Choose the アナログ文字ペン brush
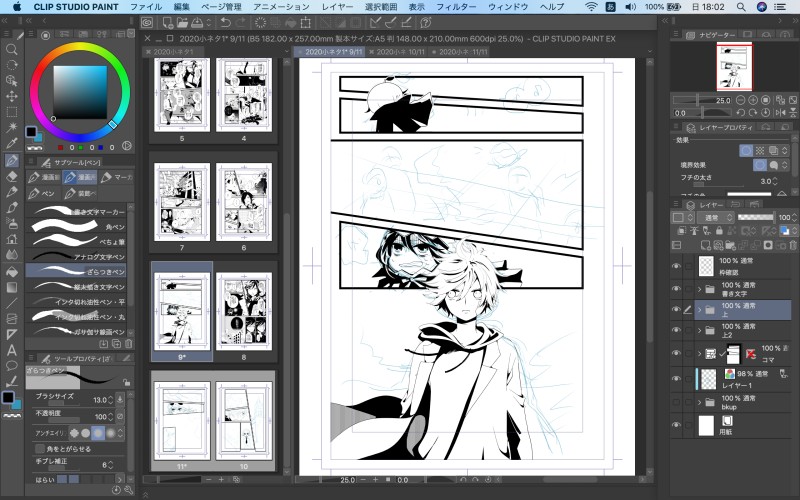 pos(76,256)
